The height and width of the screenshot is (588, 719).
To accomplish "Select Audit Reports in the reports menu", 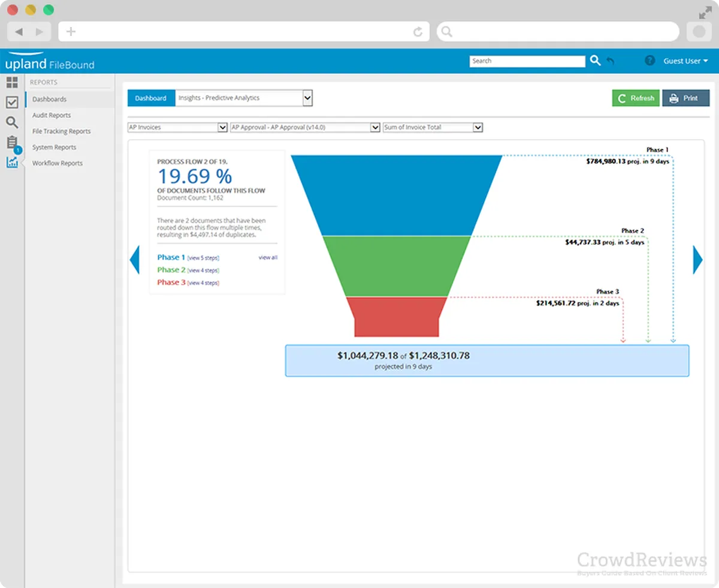I will point(52,115).
